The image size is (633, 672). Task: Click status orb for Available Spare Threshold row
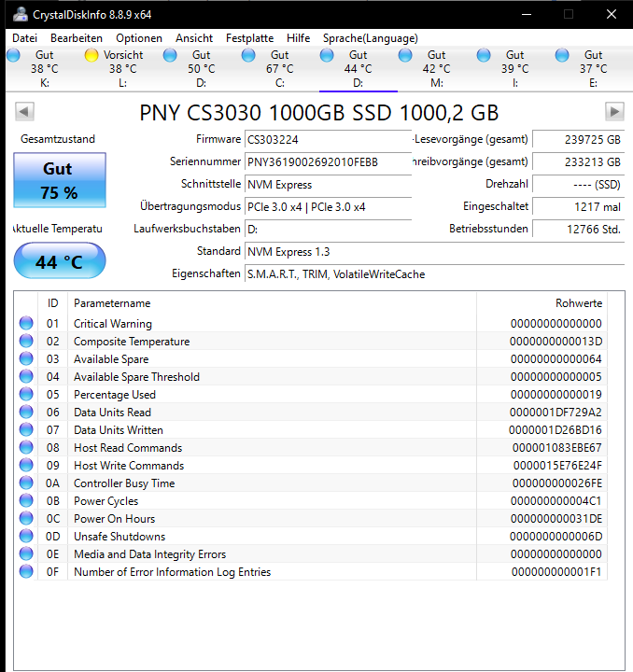26,376
